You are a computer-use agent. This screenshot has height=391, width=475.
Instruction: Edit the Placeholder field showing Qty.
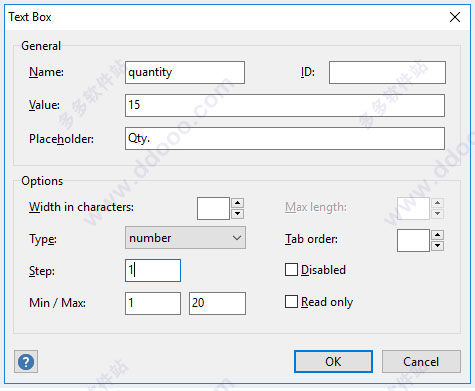click(x=285, y=138)
